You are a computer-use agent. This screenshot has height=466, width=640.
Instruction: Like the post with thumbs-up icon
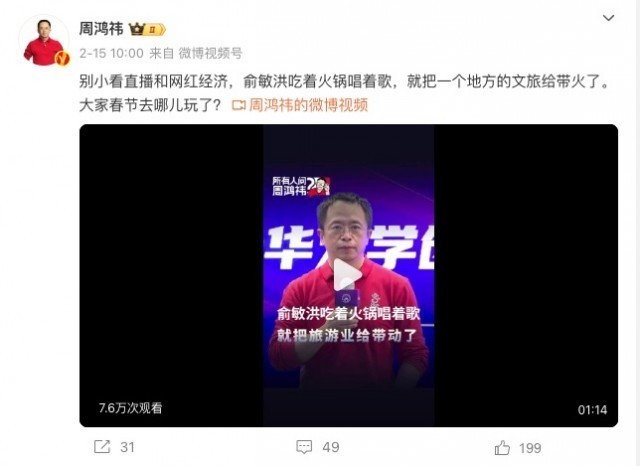(x=502, y=447)
